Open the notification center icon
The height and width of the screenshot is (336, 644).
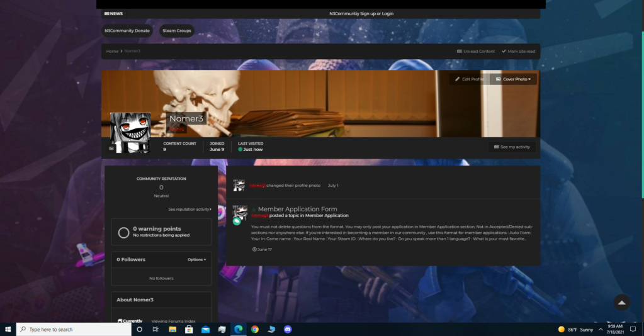(633, 329)
